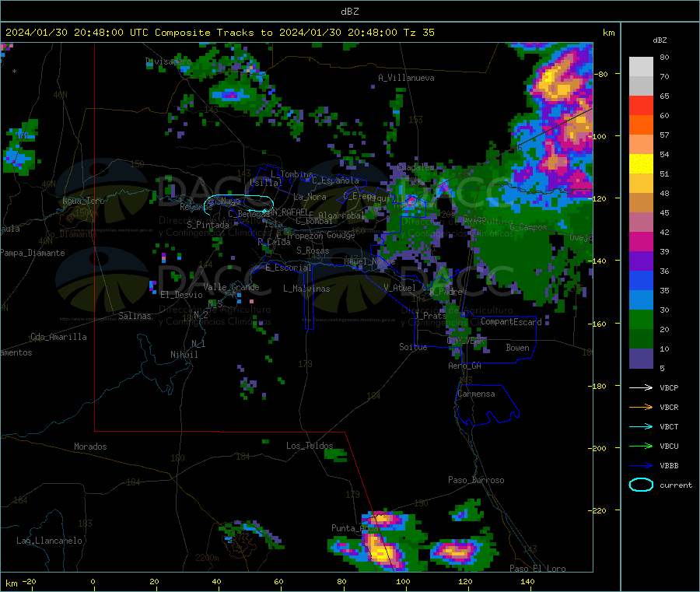700x592 pixels.
Task: Click the Lag.Llancanelo map label
Action: coord(49,541)
